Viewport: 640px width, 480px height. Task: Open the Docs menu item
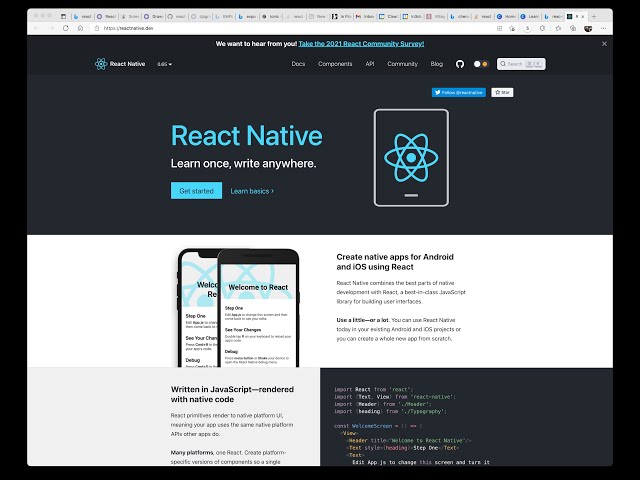(298, 64)
